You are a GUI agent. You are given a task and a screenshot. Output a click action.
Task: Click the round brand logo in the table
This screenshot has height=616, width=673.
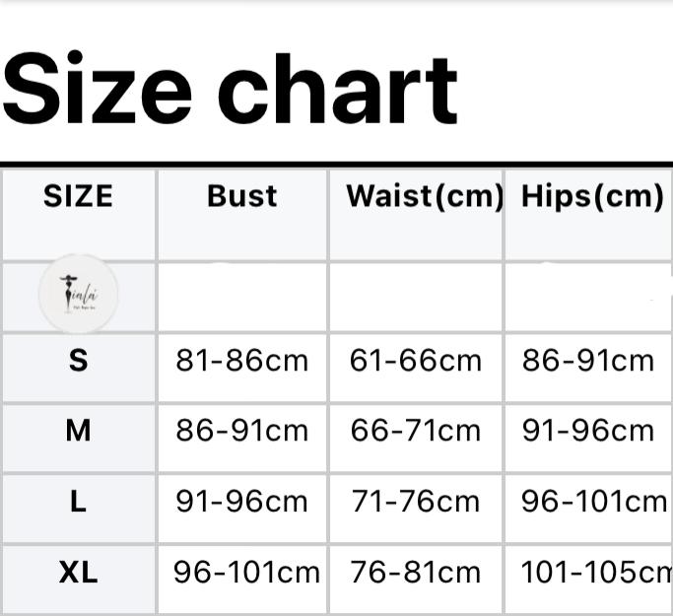(x=78, y=295)
